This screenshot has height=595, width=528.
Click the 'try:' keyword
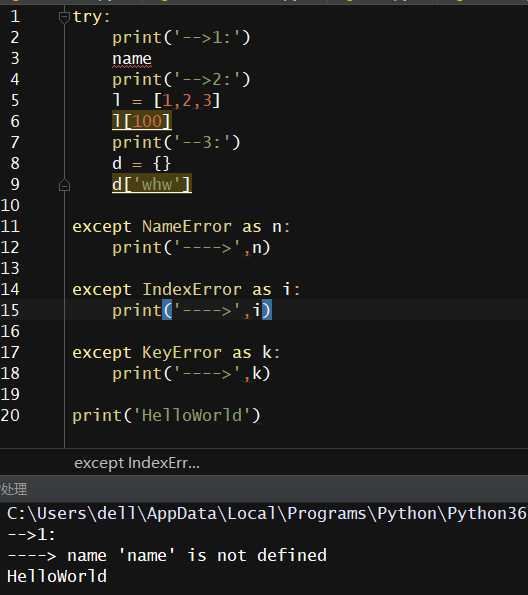click(91, 17)
